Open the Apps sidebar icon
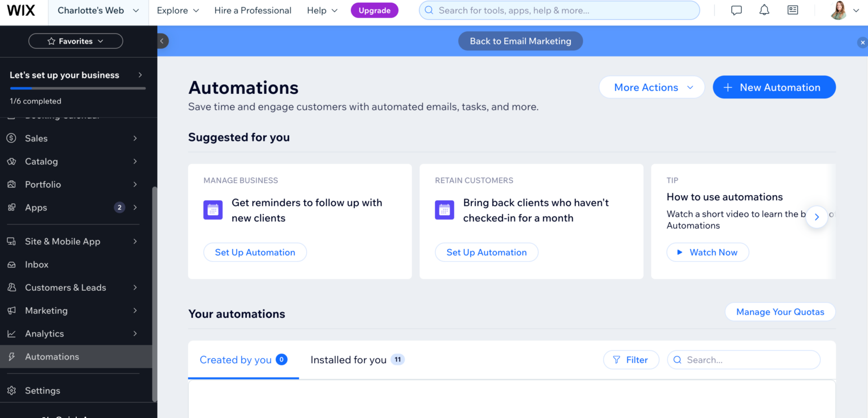Image resolution: width=868 pixels, height=418 pixels. click(x=11, y=207)
